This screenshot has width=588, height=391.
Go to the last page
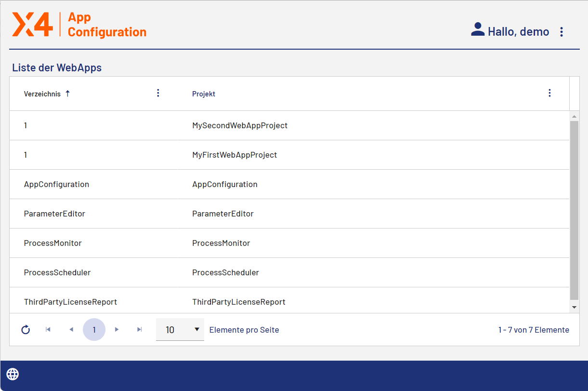point(140,330)
